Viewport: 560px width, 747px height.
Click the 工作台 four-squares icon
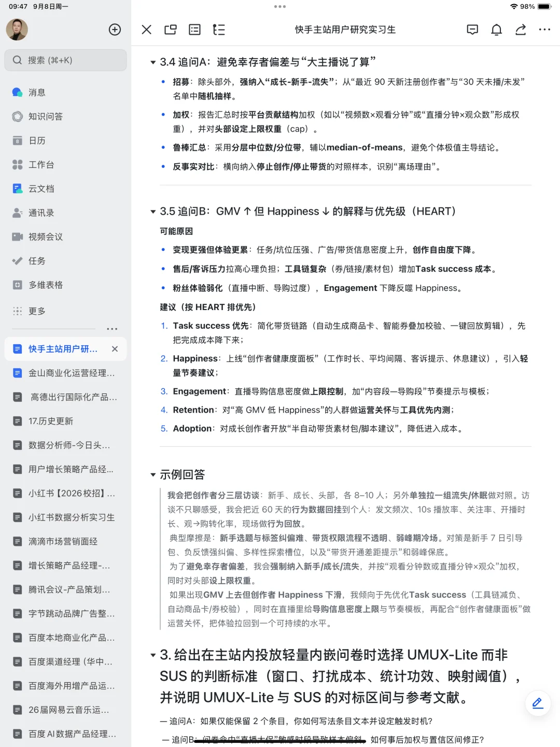18,165
